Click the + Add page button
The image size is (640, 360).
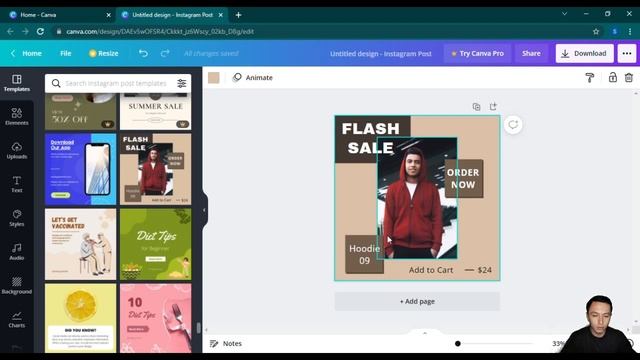click(417, 302)
